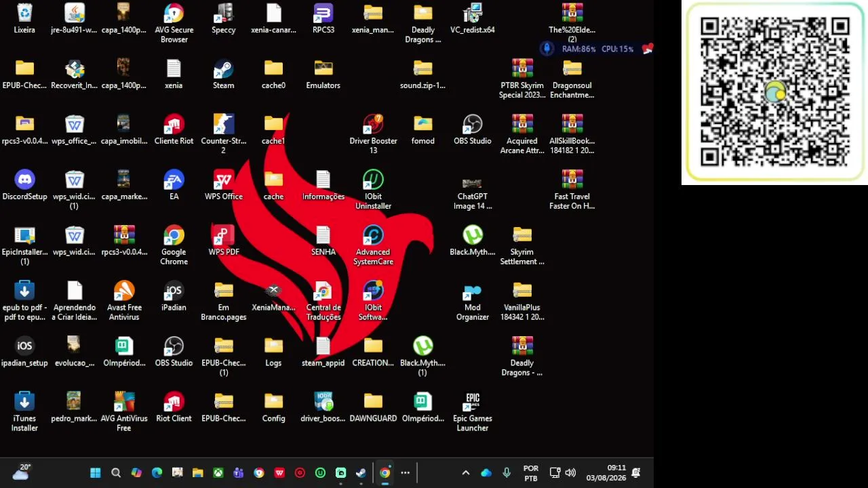The height and width of the screenshot is (488, 868).
Task: Switch to Steam in the taskbar
Action: click(361, 473)
